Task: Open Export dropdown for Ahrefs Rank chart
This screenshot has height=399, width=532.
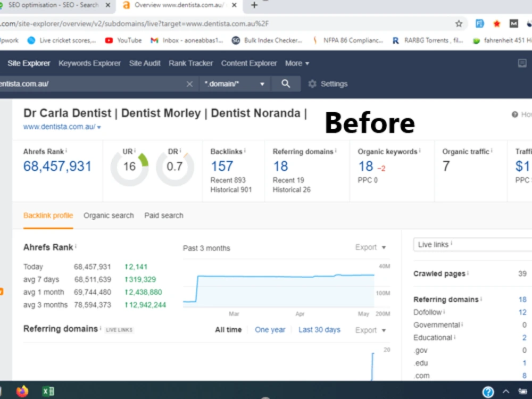Action: pos(370,247)
